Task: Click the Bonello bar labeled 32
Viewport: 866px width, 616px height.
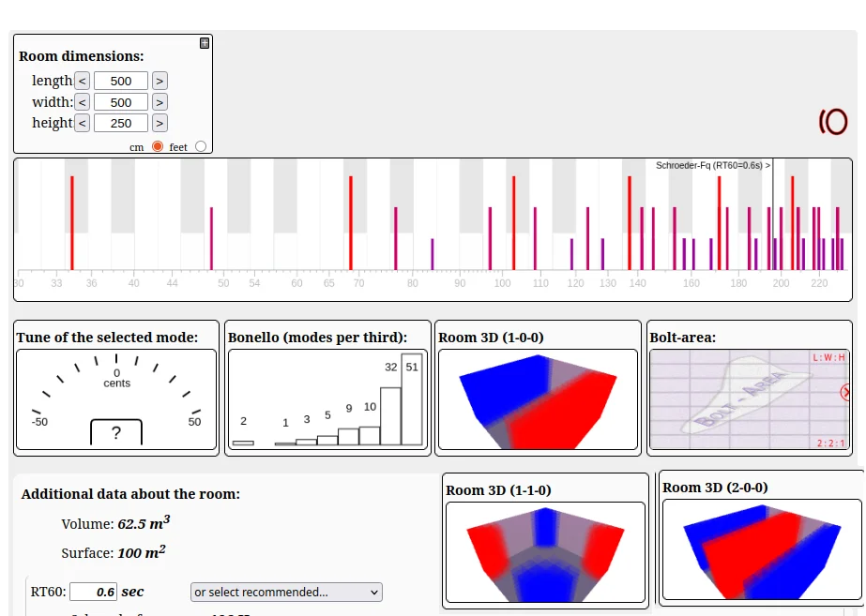Action: click(390, 416)
